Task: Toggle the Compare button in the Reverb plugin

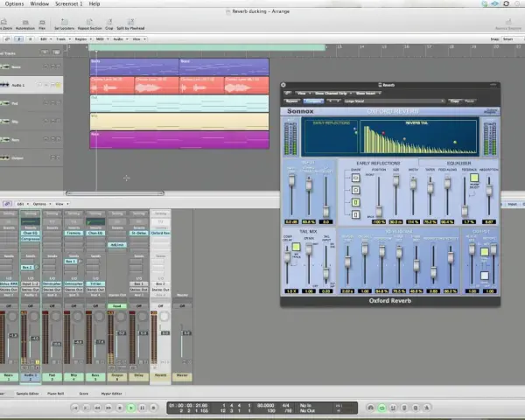Action: (x=313, y=101)
